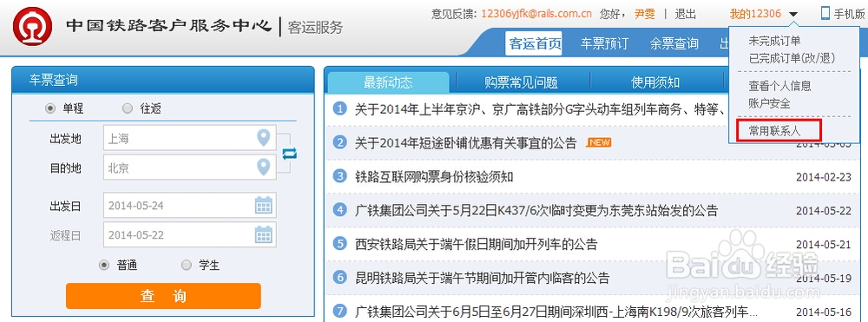Open the 广铁集团 K437/6次 东莞东站 notice
The width and height of the screenshot is (868, 322).
[536, 210]
